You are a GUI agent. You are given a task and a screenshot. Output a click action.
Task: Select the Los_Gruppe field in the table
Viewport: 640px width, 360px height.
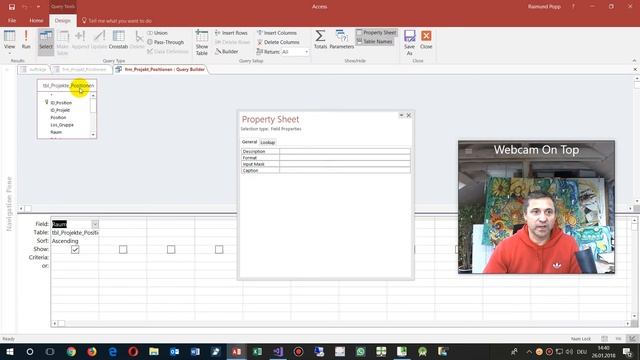click(x=62, y=125)
